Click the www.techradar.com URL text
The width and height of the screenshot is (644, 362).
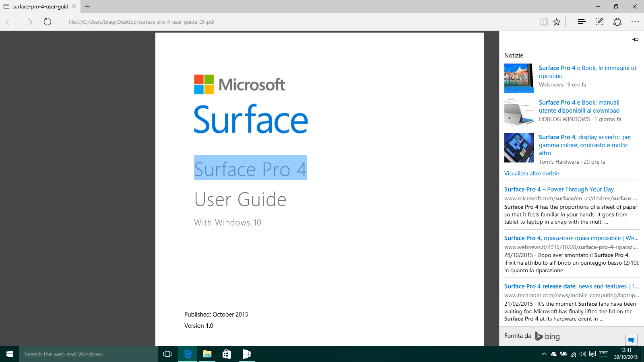tap(572, 295)
